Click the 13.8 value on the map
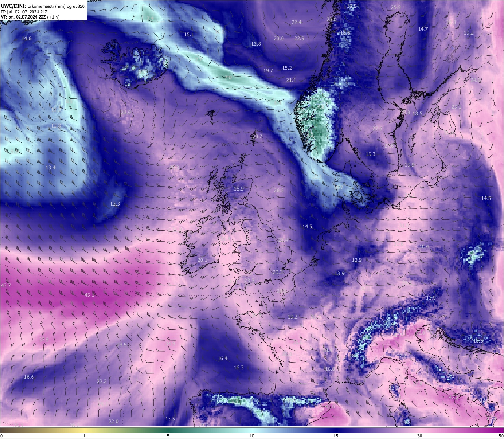This screenshot has width=504, height=439. click(x=256, y=44)
